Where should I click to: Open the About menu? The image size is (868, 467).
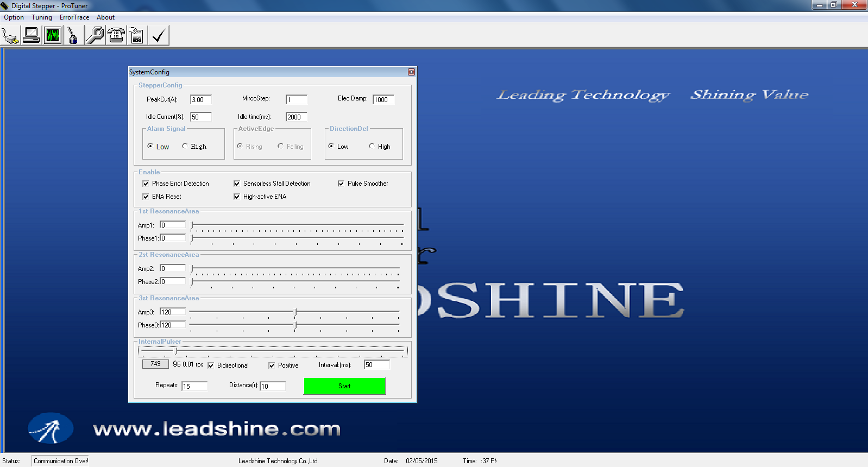coord(105,17)
